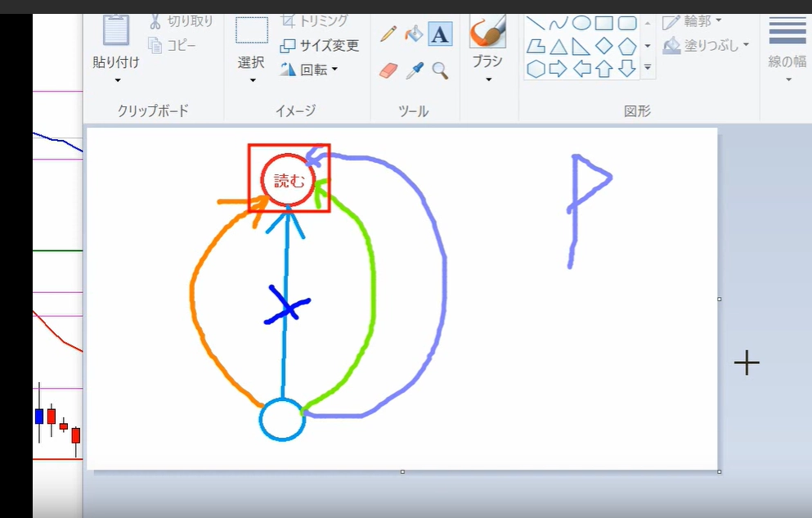812x518 pixels.
Task: Choose the Triangle shape
Action: [x=559, y=46]
